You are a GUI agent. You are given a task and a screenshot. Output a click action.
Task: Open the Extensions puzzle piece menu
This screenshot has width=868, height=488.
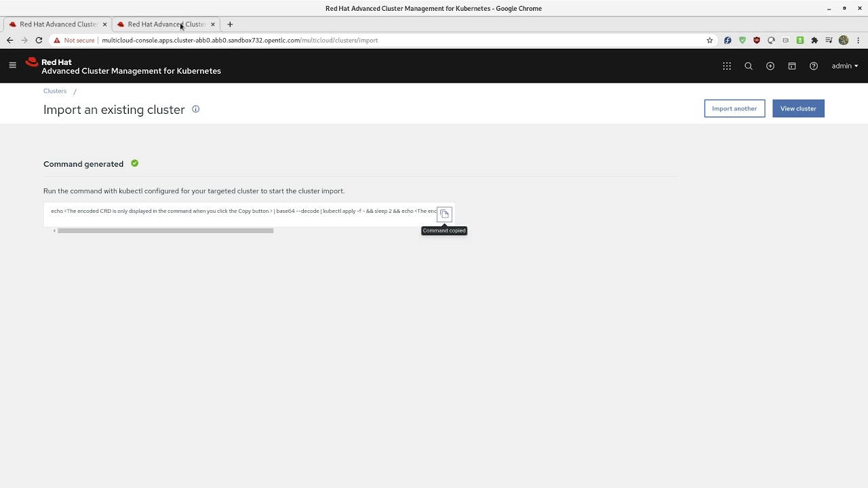coord(814,40)
